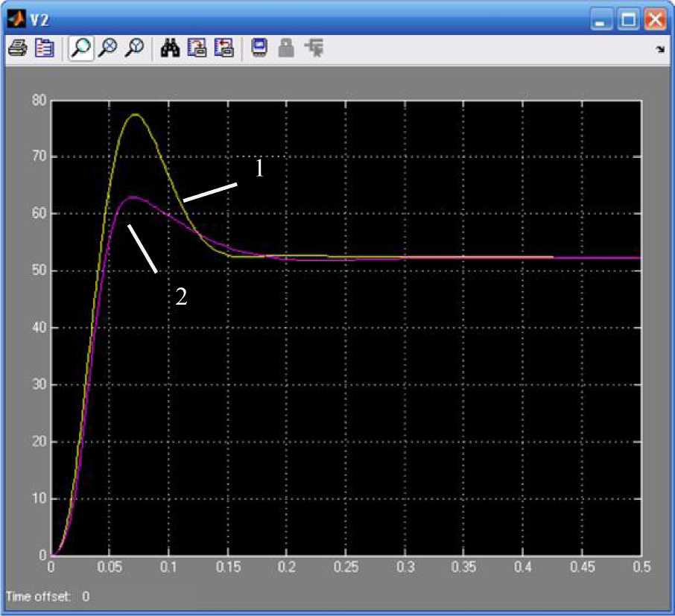Viewport: 675px width, 616px height.
Task: Maximize the V2 scope window
Action: tap(628, 20)
